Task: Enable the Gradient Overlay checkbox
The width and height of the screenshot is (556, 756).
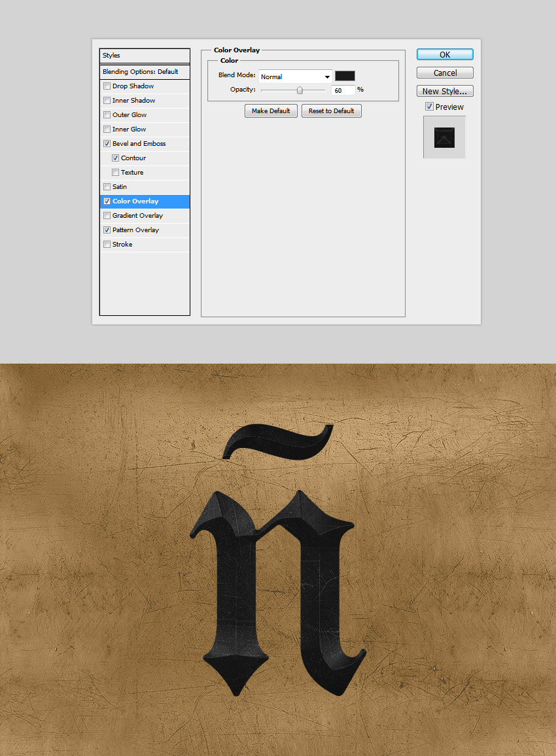Action: (x=107, y=216)
